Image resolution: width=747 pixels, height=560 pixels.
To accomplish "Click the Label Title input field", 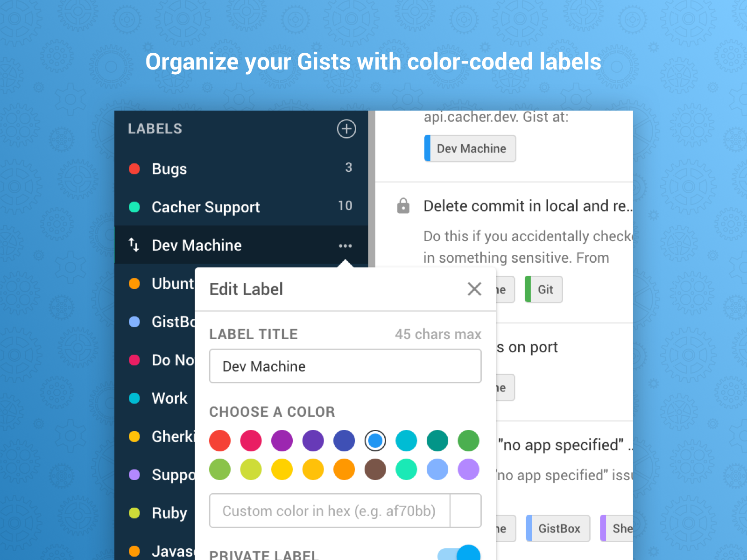I will click(x=345, y=366).
